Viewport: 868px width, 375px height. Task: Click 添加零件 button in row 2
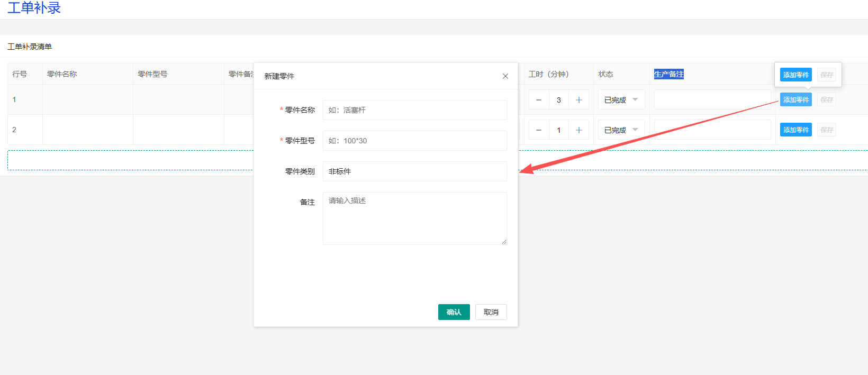coord(796,130)
